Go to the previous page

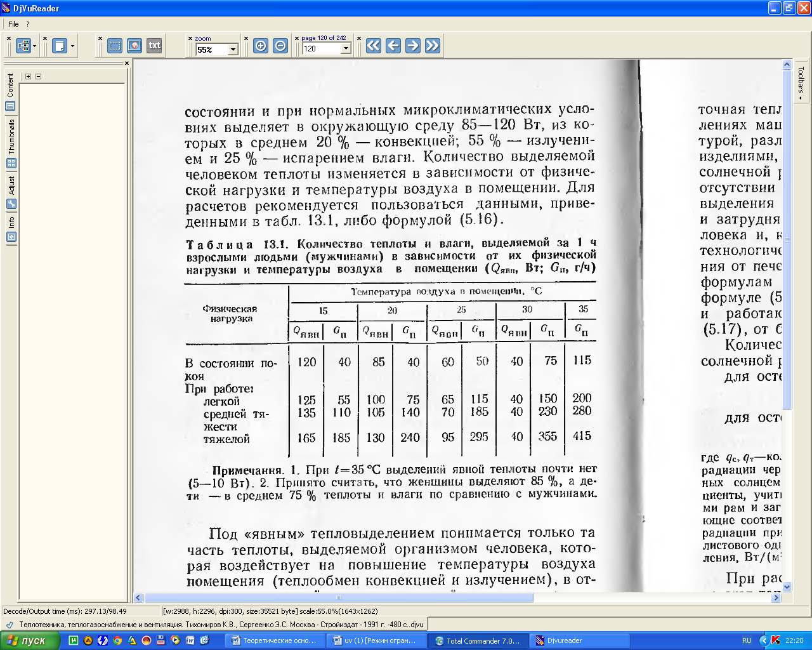[x=393, y=45]
